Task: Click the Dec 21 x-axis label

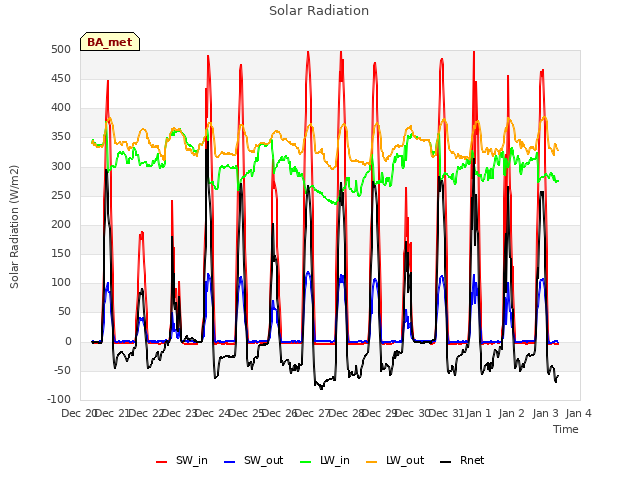Action: coord(112,413)
